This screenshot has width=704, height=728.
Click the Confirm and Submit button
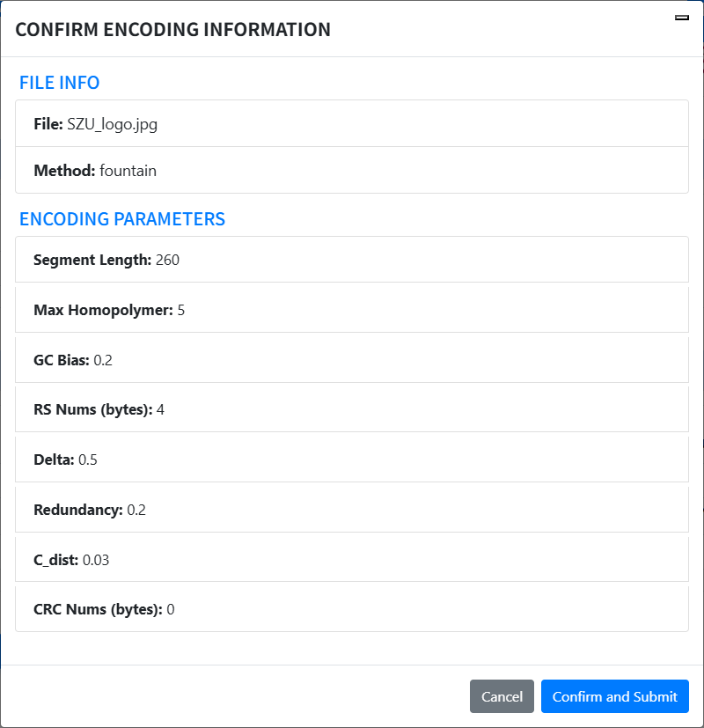pyautogui.click(x=614, y=696)
